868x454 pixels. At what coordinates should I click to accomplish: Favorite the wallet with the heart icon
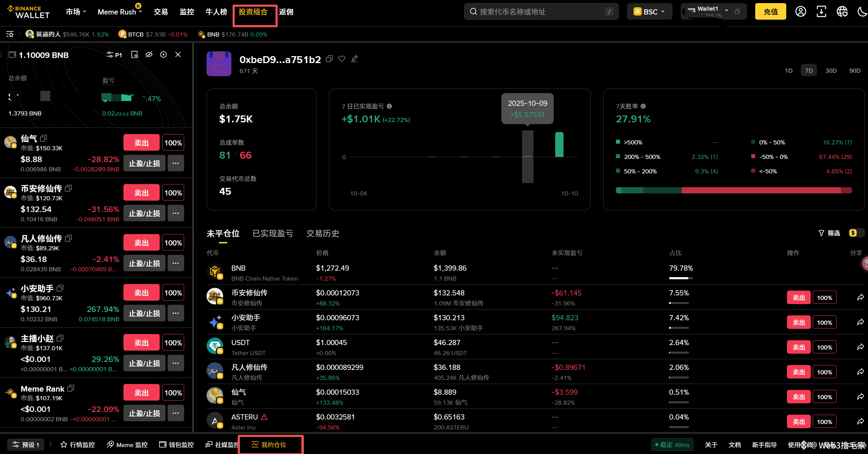point(342,59)
